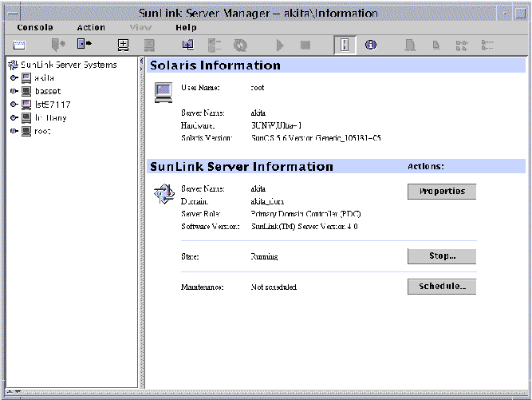The height and width of the screenshot is (400, 532).
Task: Click the SunLink Server Information arrows icon
Action: coord(164,194)
